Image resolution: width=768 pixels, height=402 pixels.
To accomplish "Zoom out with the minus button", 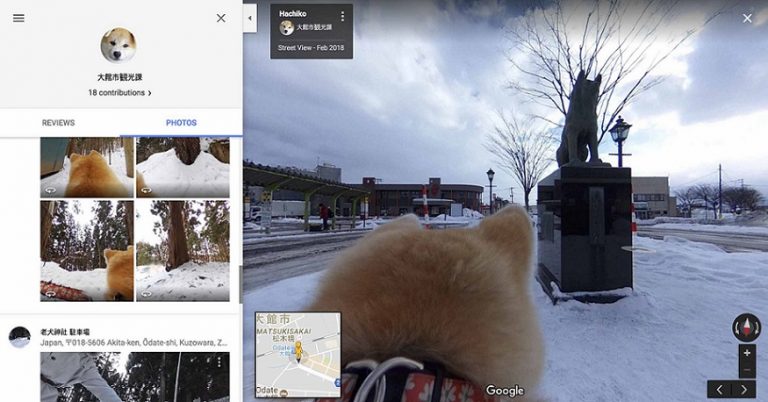I will pos(746,369).
